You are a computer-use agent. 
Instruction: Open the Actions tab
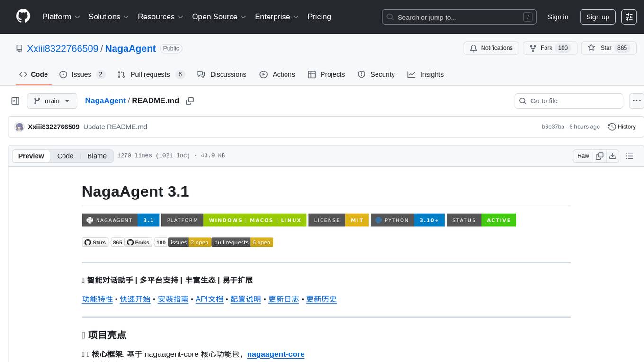[x=277, y=74]
